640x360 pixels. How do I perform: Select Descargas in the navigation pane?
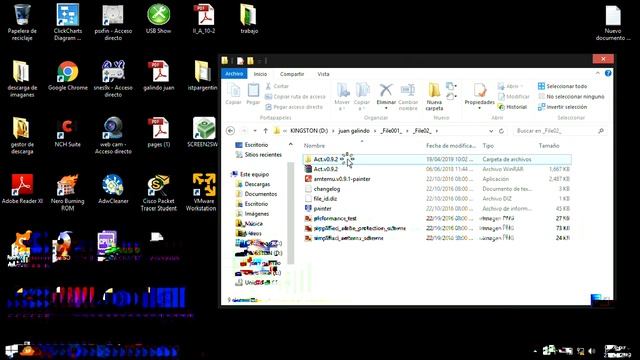[x=253, y=184]
